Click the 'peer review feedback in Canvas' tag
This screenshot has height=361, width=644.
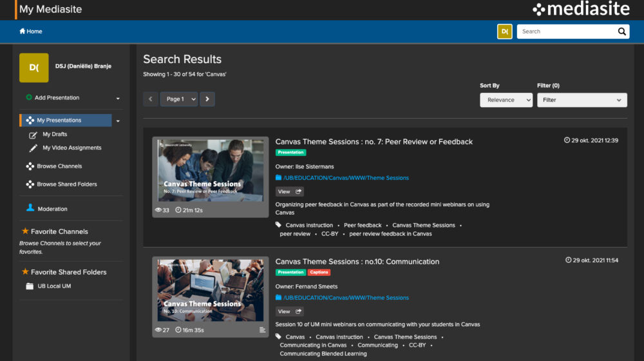click(391, 233)
